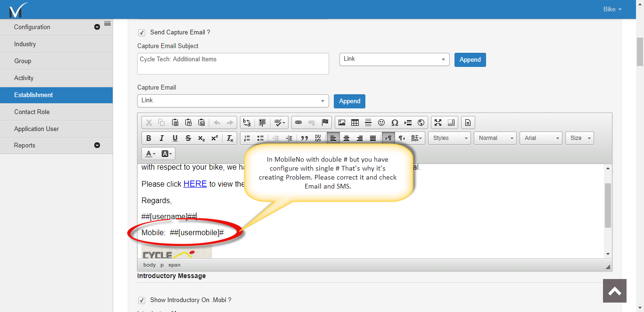
Task: Expand the Arial font dropdown
Action: point(541,138)
